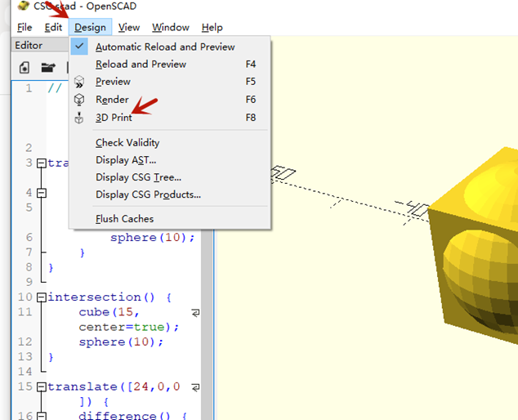This screenshot has height=420, width=518.
Task: Collapse the difference() fold at line 16
Action: tap(42, 416)
